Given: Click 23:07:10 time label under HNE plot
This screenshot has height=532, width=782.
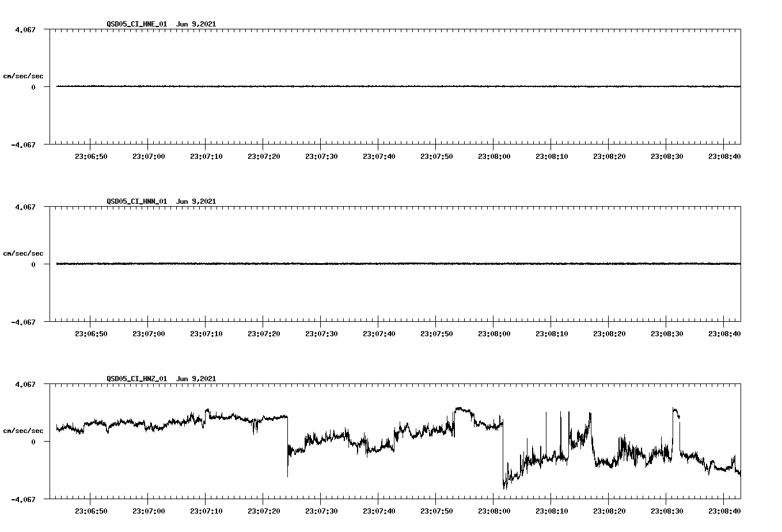Looking at the screenshot, I should tap(206, 157).
